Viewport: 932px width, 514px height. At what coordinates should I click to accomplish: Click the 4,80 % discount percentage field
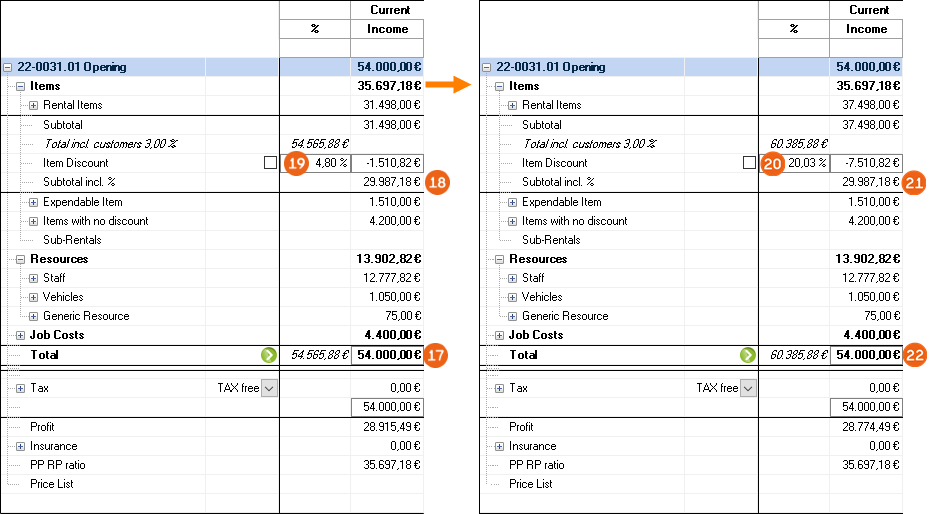click(329, 163)
